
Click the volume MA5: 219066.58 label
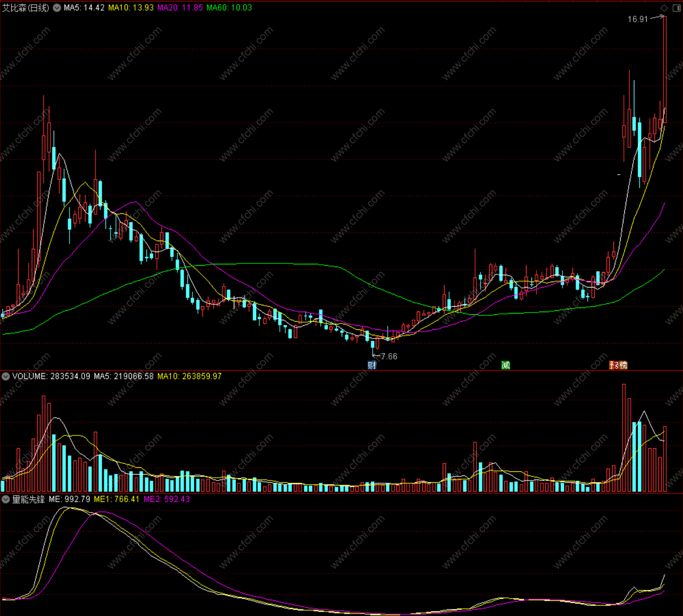point(124,376)
